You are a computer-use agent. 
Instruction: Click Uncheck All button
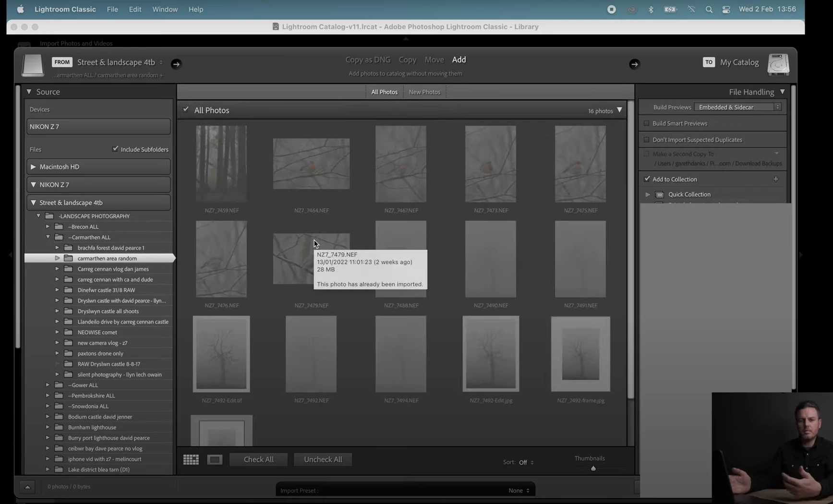click(323, 459)
